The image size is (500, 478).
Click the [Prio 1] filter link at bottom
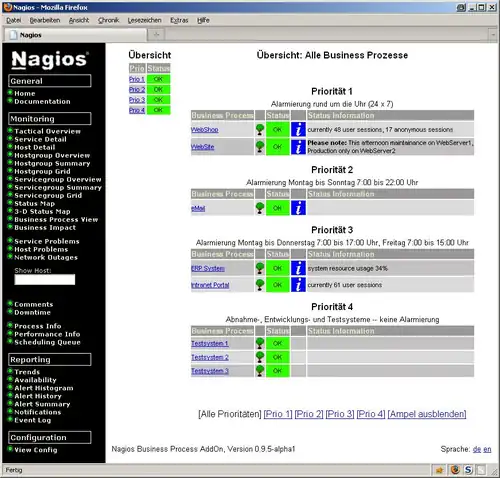tap(278, 414)
